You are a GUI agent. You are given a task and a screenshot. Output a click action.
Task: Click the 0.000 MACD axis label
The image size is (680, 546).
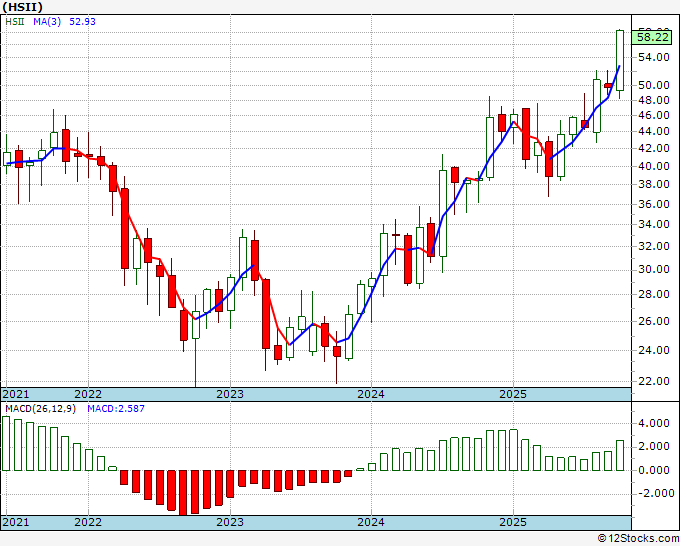tap(653, 470)
